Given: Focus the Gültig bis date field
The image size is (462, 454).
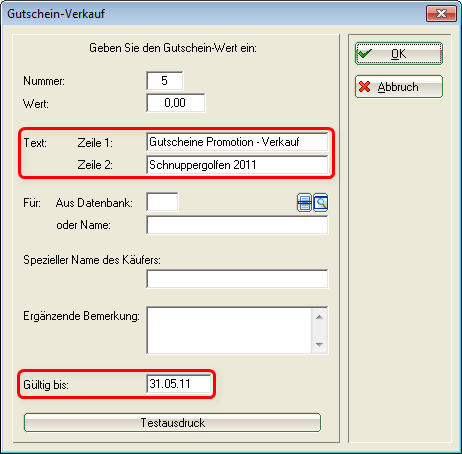Looking at the screenshot, I should pos(179,384).
